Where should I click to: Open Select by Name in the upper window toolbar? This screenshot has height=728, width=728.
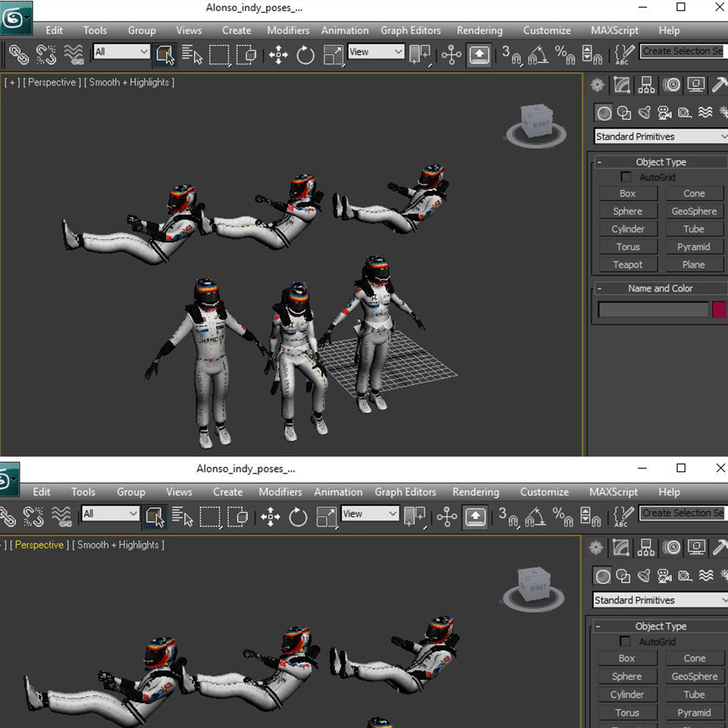[x=192, y=55]
